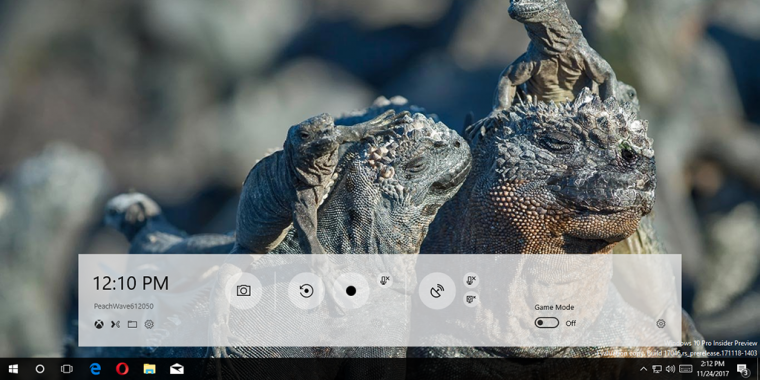Click the Off status text beside the switch

click(x=571, y=323)
